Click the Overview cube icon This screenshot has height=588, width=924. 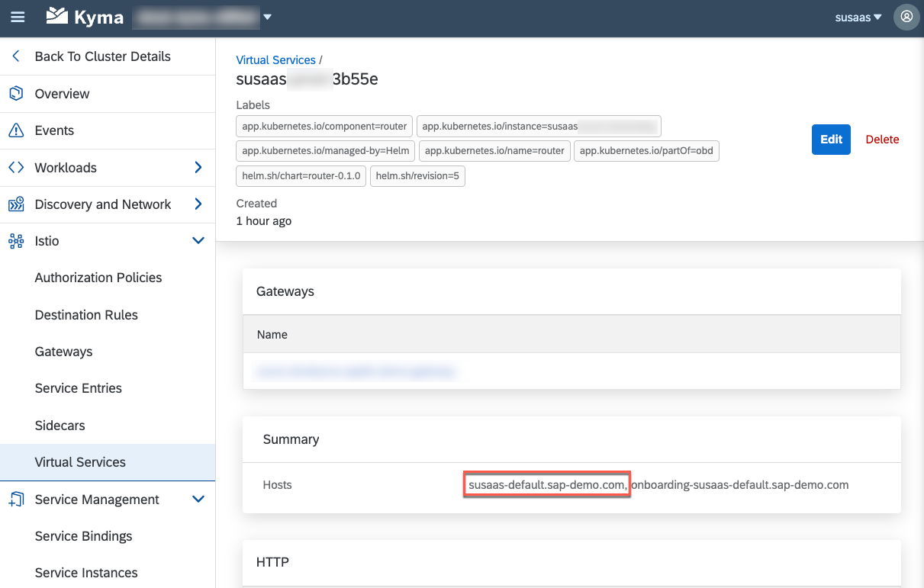(x=16, y=94)
